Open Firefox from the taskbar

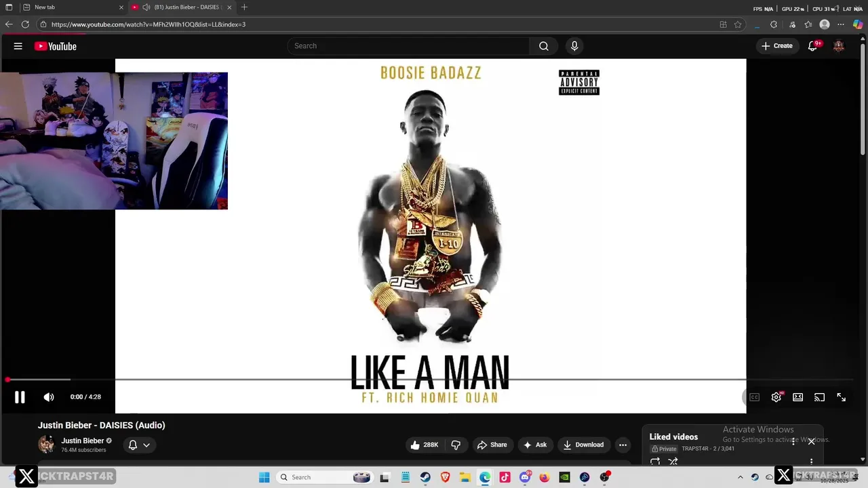[545, 477]
